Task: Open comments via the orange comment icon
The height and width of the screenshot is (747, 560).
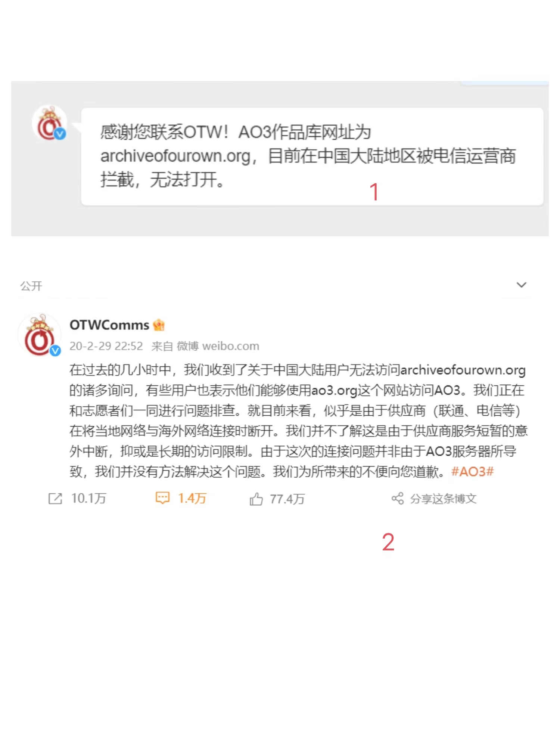Action: point(162,498)
